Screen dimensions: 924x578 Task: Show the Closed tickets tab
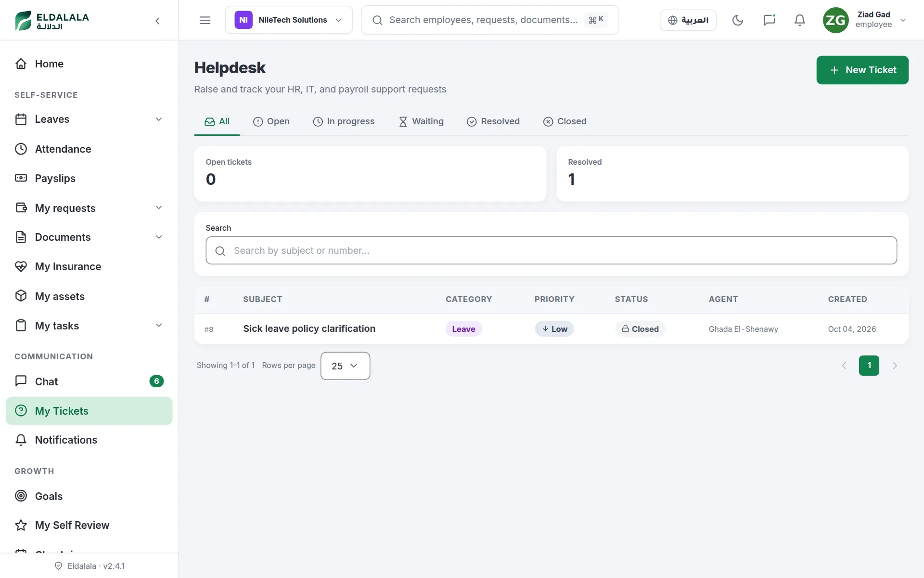tap(565, 121)
